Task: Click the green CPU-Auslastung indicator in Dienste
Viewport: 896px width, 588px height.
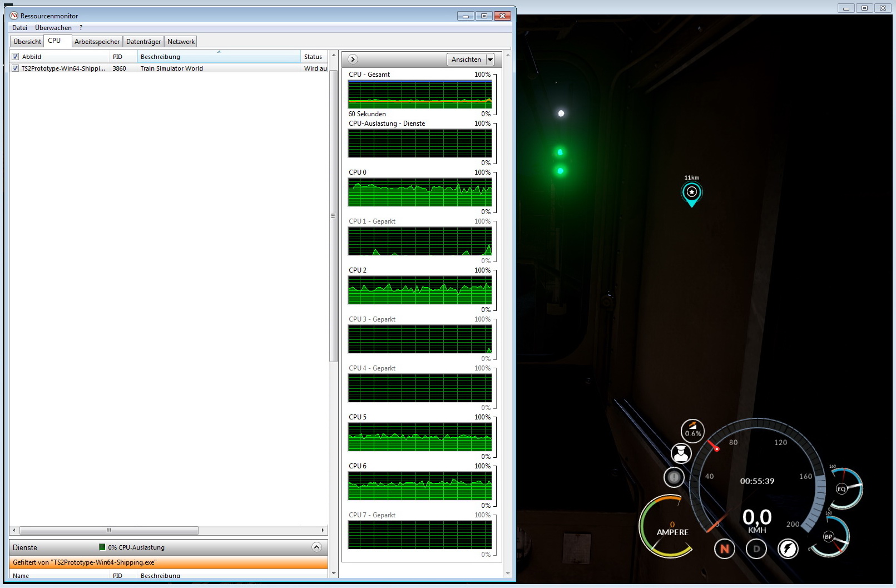Action: (x=102, y=547)
